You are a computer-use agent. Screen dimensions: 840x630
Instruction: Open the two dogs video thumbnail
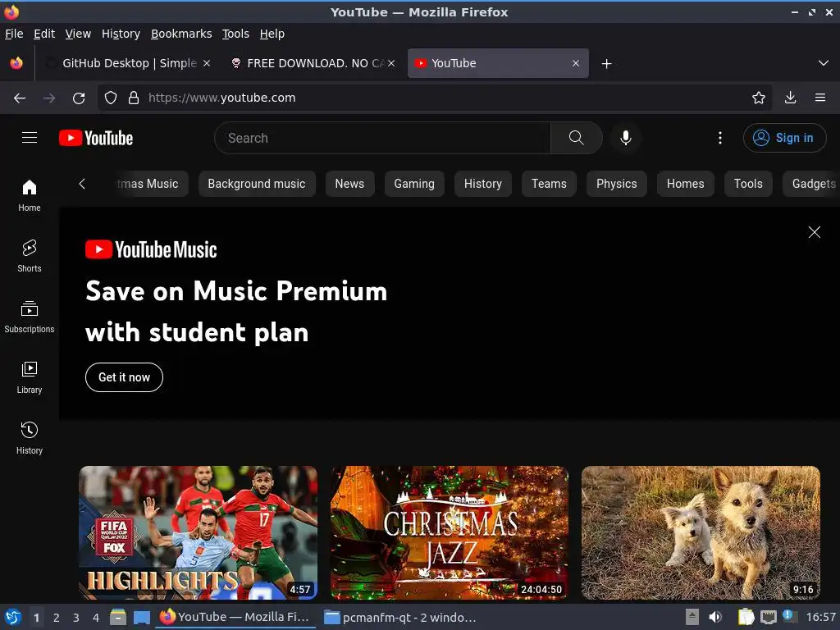(x=701, y=532)
